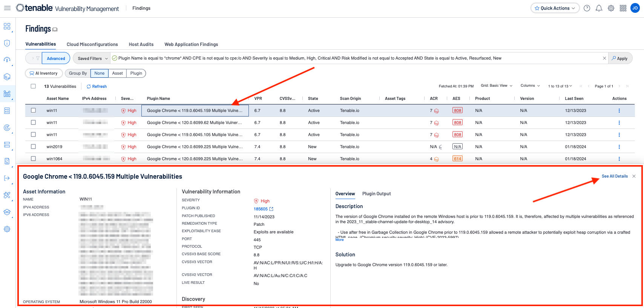This screenshot has height=308, width=644.
Task: Show the Plugin Output tab
Action: tap(377, 194)
